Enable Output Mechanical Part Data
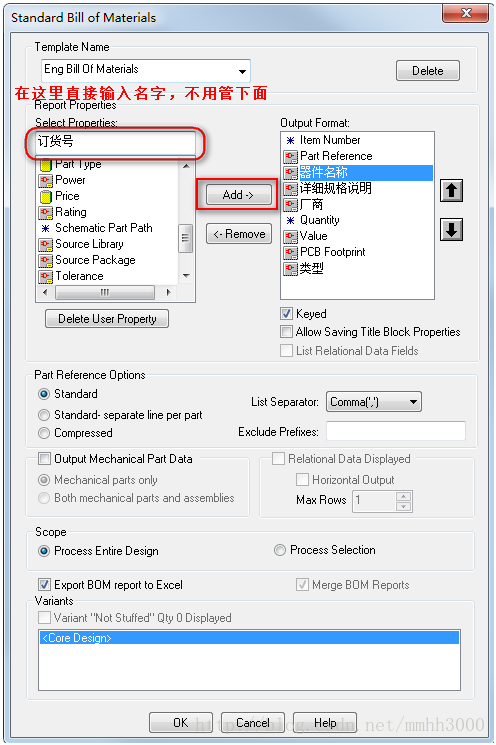This screenshot has width=496, height=745. pos(44,458)
